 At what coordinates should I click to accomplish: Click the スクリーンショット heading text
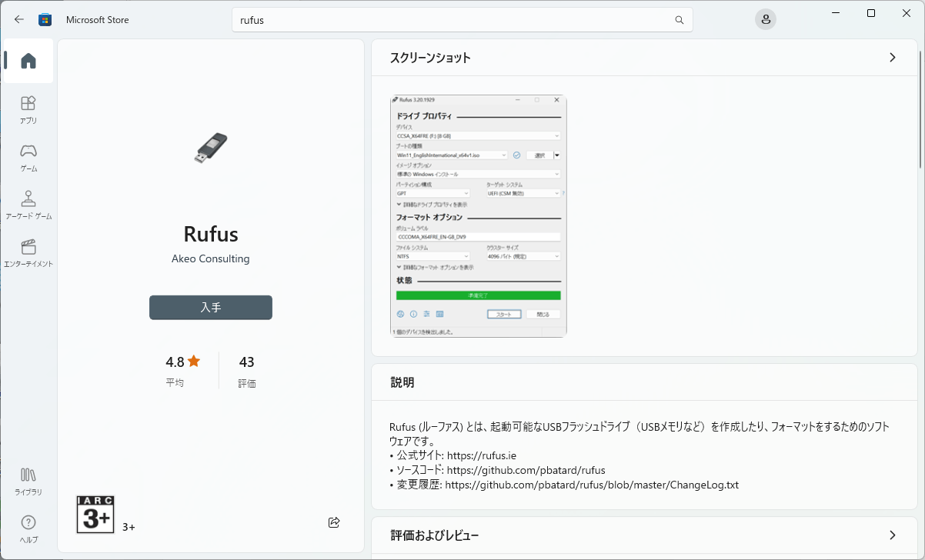click(x=430, y=57)
